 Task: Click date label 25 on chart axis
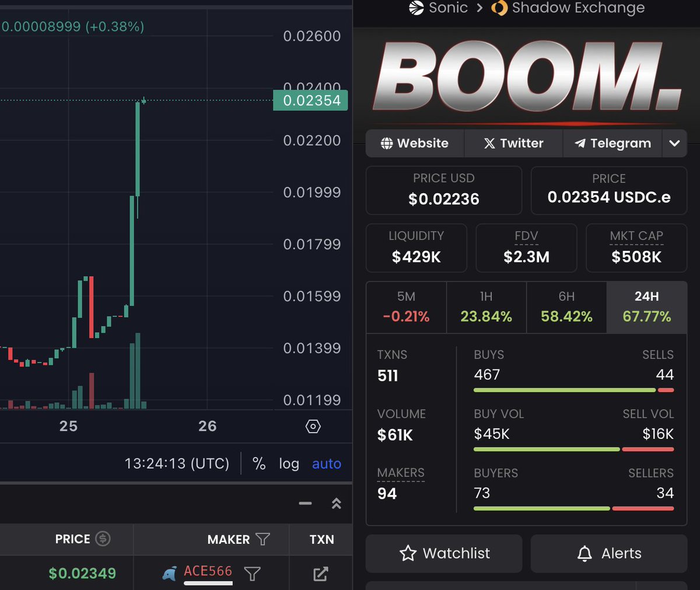point(68,427)
